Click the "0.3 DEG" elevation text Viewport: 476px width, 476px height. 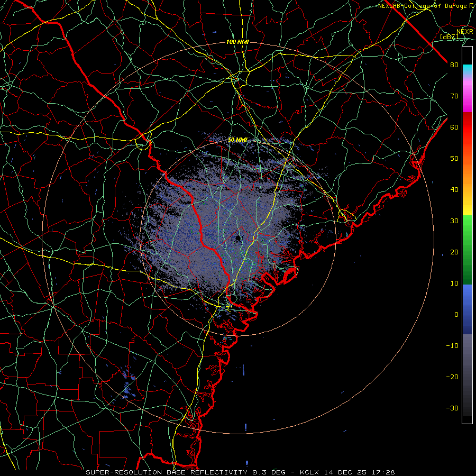coord(268,472)
